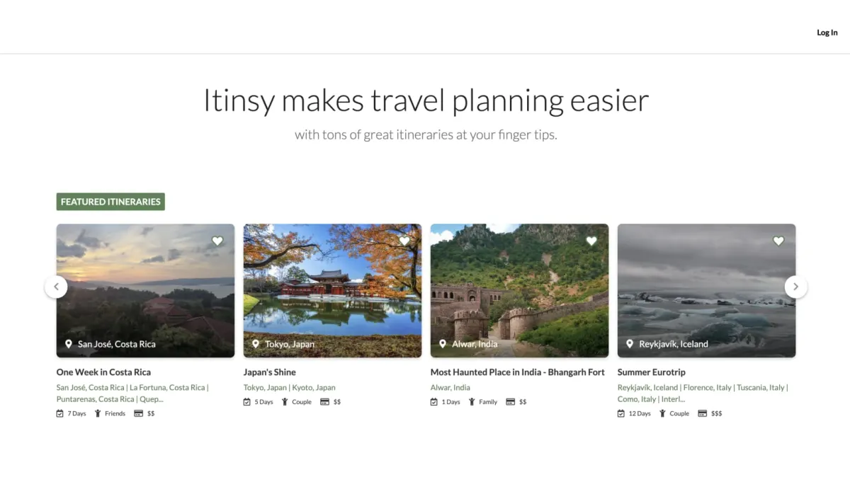Open Summer Eurotrip title link
Viewport: 850px width, 504px height.
[x=651, y=372]
